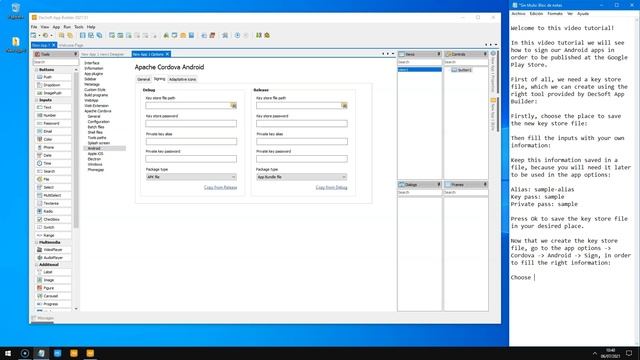Open the Release Package type dropdown
Screen dimensions: 640x360
click(x=302, y=177)
